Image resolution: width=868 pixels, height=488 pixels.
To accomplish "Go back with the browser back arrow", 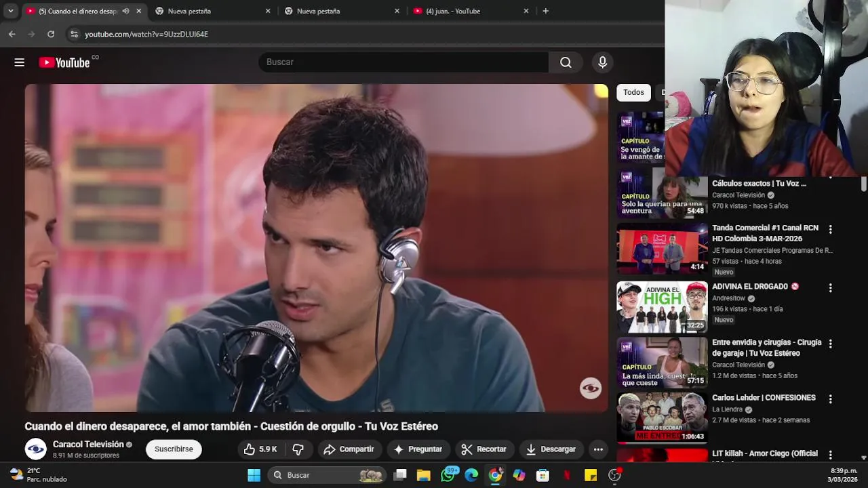I will pyautogui.click(x=12, y=34).
